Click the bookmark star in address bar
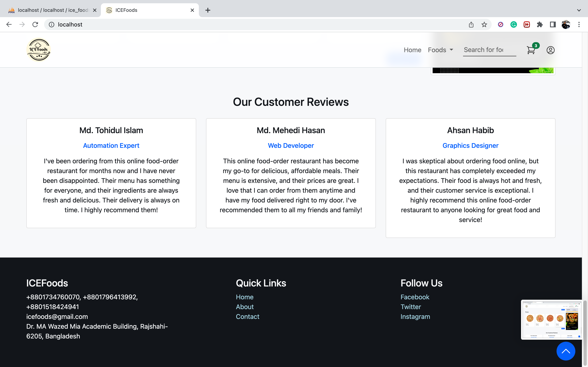The width and height of the screenshot is (588, 367). coord(484,24)
